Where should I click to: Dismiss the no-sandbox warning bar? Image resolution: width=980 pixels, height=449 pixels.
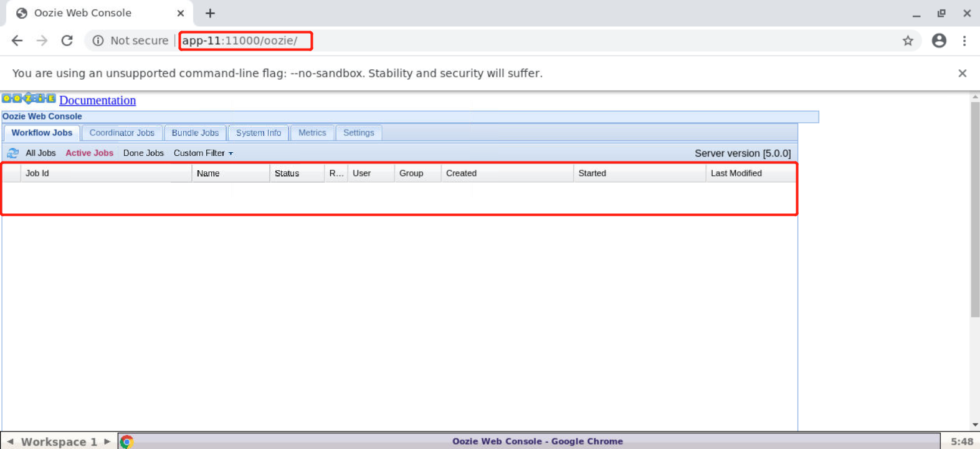(x=962, y=73)
